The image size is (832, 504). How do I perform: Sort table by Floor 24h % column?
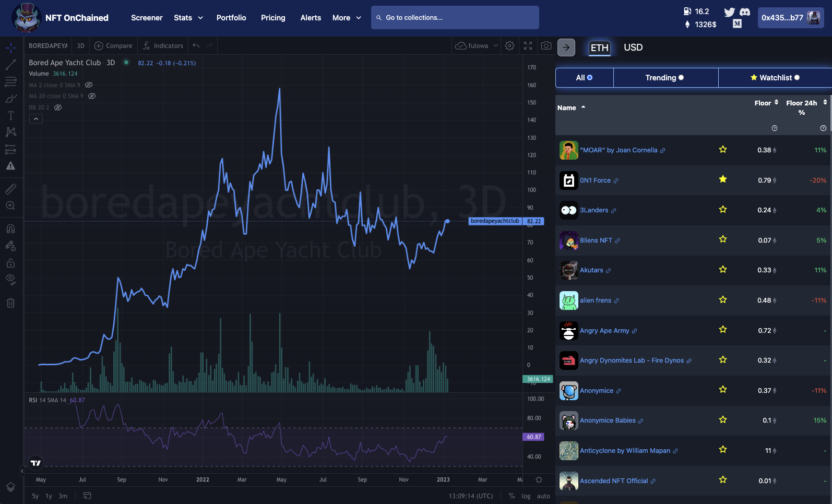pos(806,107)
